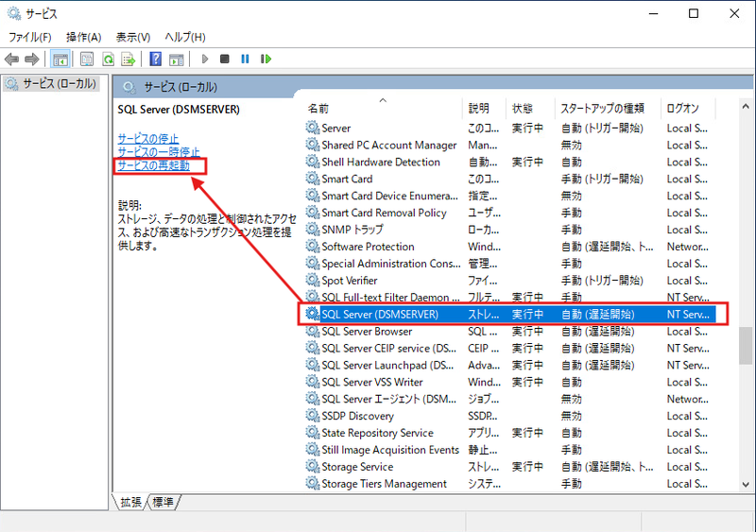The image size is (756, 532).
Task: Toggle the console tree show/hide icon
Action: pos(60,60)
